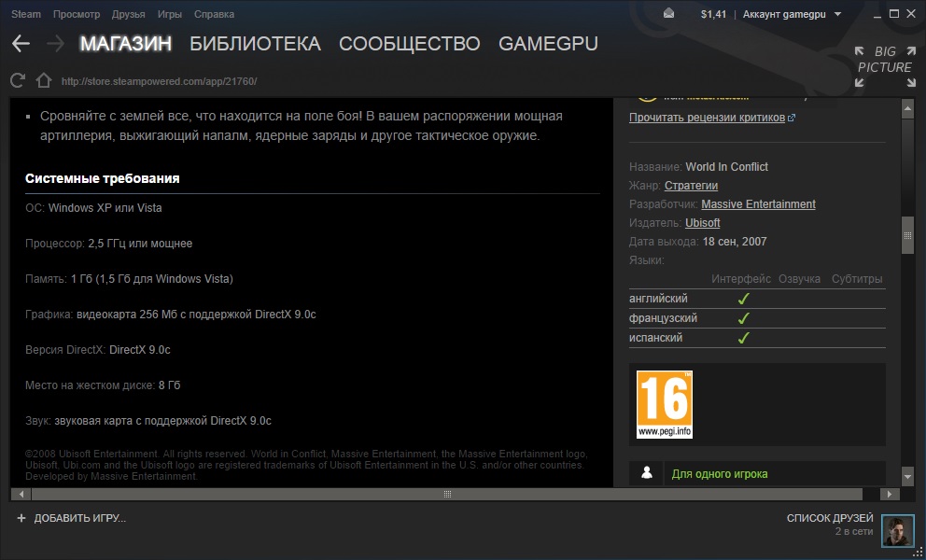
Task: Click the store URL address field
Action: tap(159, 81)
